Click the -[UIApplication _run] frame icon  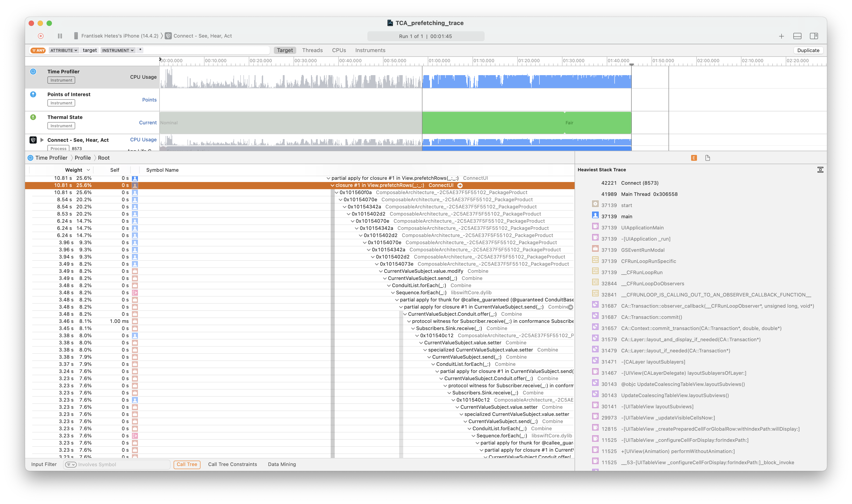(x=595, y=237)
